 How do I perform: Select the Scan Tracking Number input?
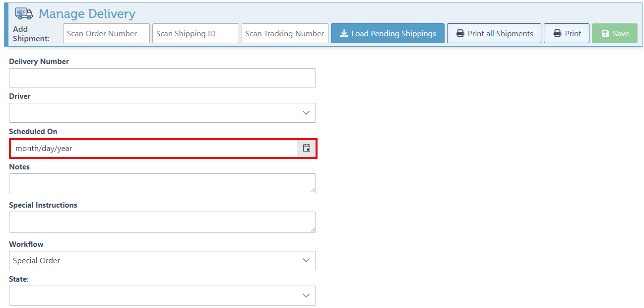[x=285, y=34]
